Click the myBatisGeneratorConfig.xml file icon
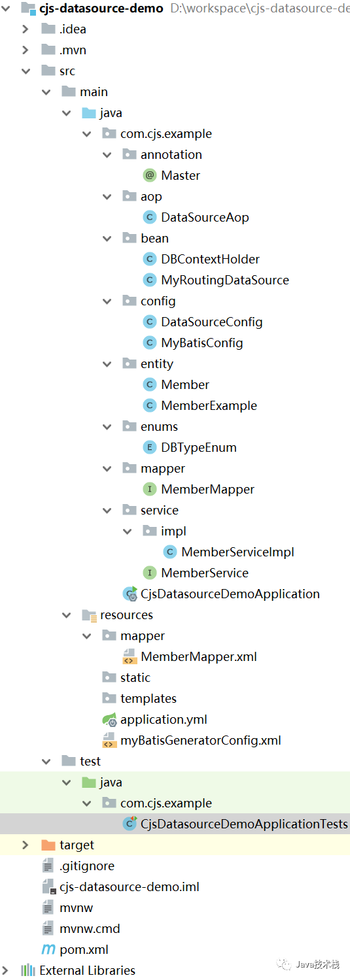The height and width of the screenshot is (980, 350). 109,740
